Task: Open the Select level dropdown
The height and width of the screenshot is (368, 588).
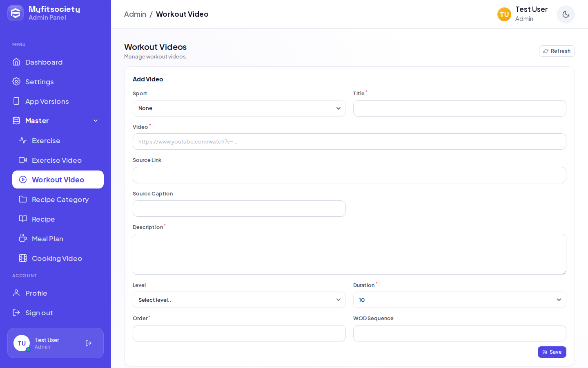Action: tap(239, 300)
